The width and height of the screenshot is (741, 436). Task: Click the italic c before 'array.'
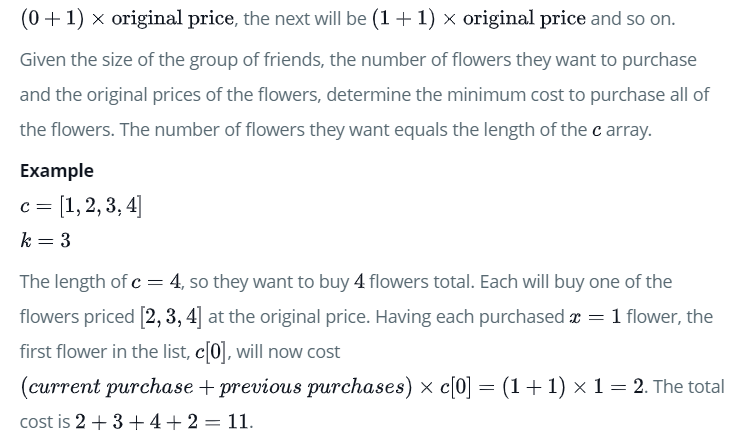597,130
